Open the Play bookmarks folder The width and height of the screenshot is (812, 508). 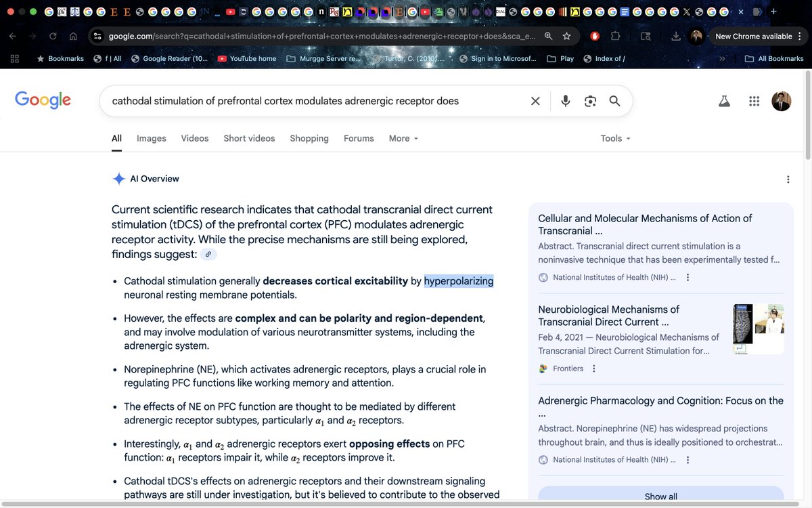point(560,59)
